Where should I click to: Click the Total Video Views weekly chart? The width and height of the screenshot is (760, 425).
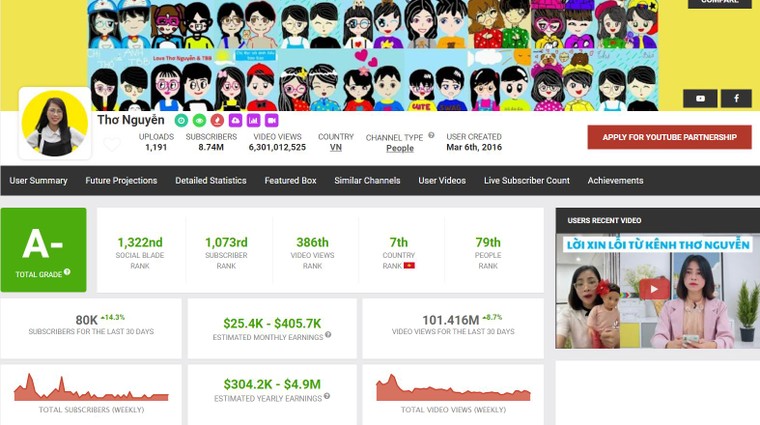[x=454, y=388]
